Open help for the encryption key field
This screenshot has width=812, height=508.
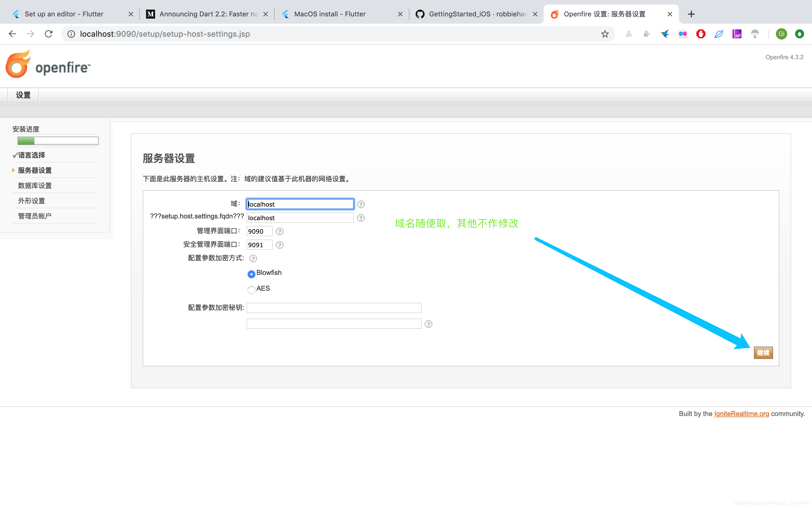click(429, 324)
